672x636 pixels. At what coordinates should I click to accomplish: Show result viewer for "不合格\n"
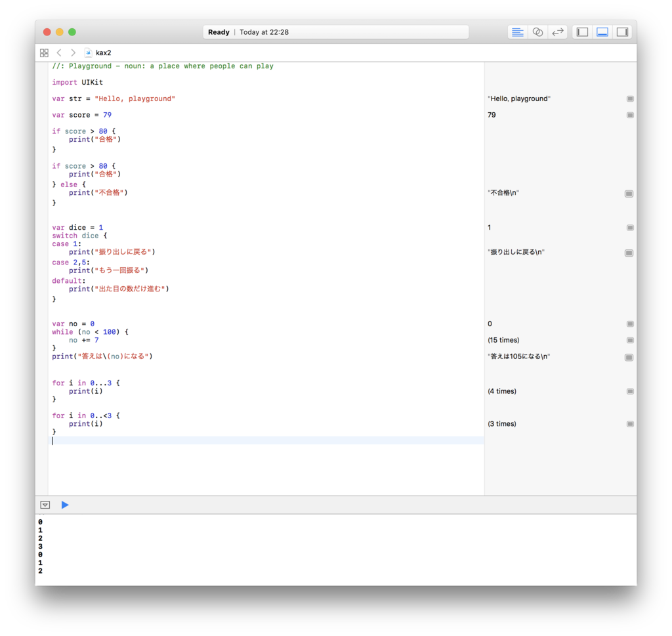pyautogui.click(x=629, y=194)
